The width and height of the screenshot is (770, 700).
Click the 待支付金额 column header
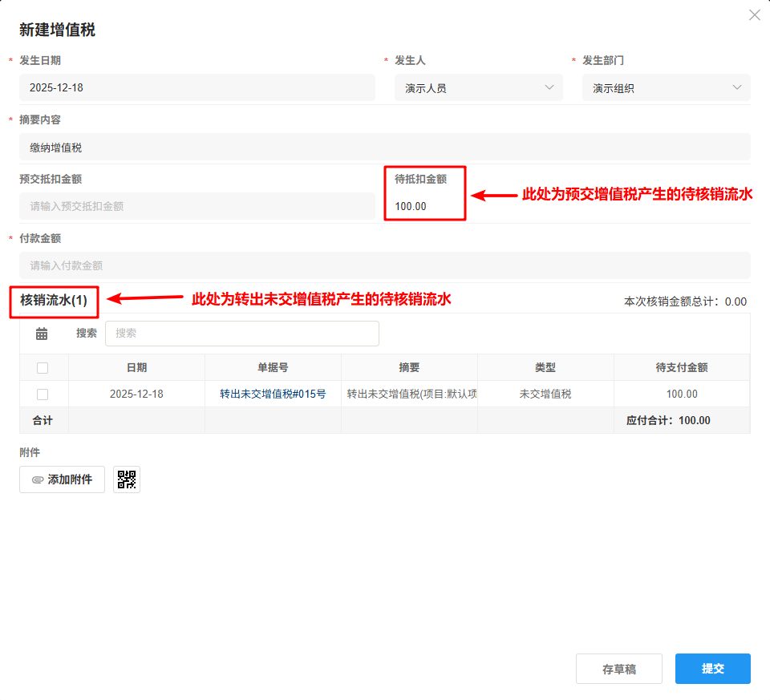(681, 368)
